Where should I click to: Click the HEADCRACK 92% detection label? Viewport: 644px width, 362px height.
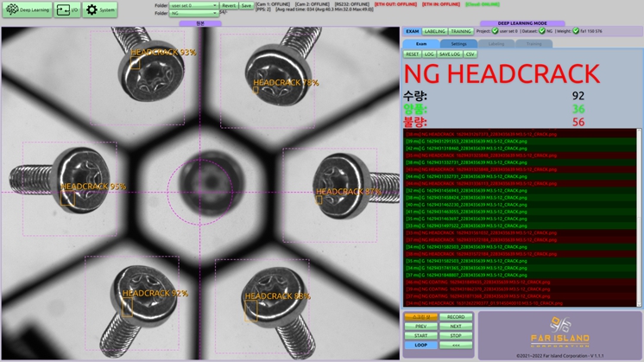coord(155,294)
